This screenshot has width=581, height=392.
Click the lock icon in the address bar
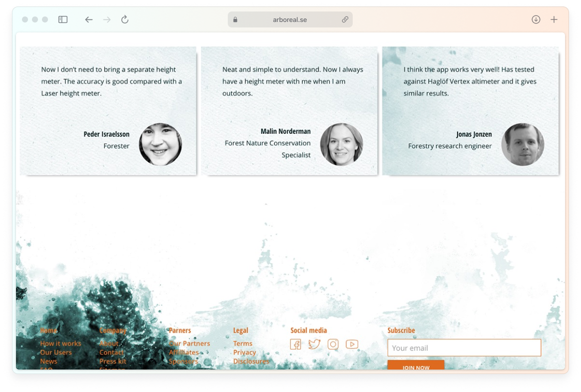(235, 19)
